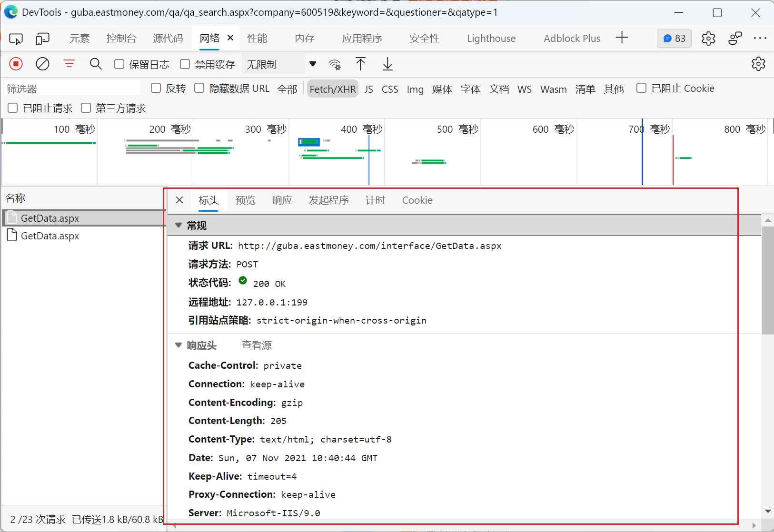Viewport: 774px width, 532px height.
Task: Select the second GetData.aspx request
Action: (x=84, y=236)
